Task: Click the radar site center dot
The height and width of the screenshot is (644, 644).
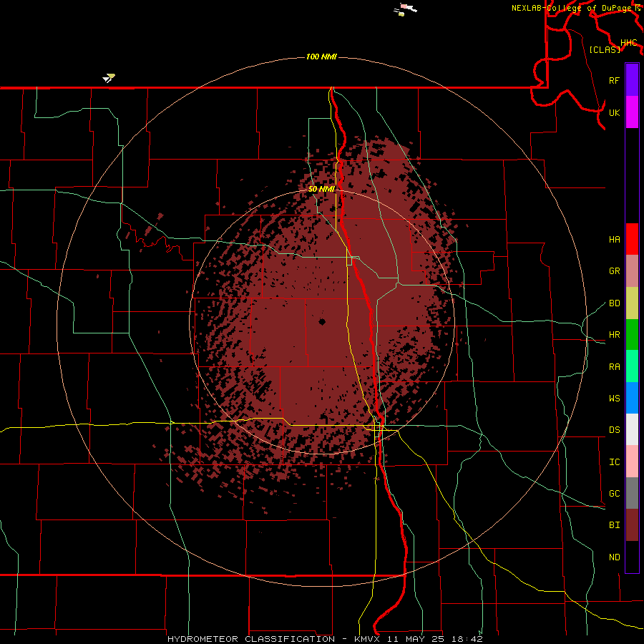Action: (322, 322)
